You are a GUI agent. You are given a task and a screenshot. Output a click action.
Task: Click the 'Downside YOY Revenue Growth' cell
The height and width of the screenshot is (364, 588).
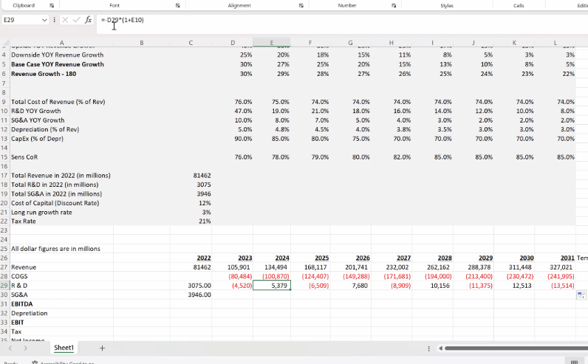pyautogui.click(x=58, y=55)
